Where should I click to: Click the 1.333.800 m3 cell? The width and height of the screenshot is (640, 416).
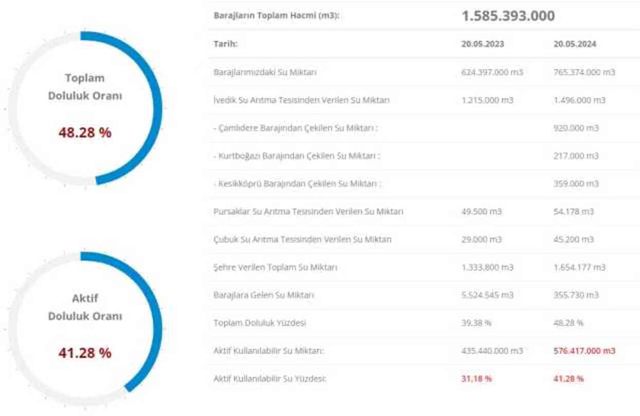tap(487, 267)
